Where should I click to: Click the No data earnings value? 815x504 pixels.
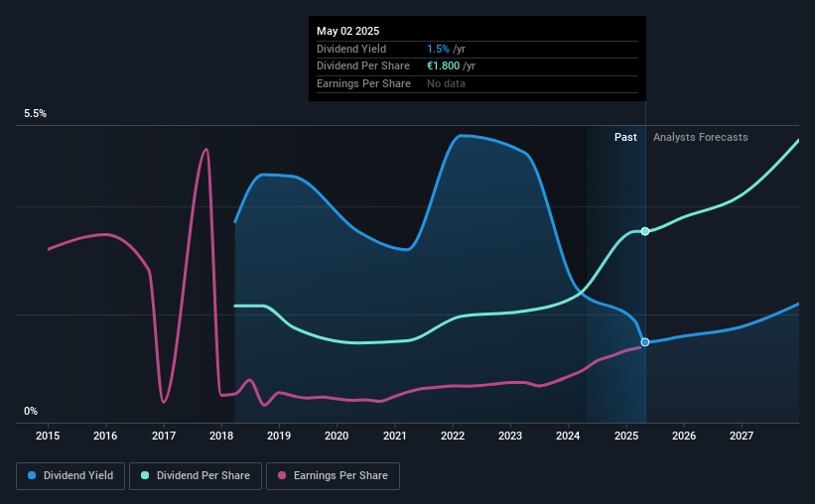coord(446,83)
